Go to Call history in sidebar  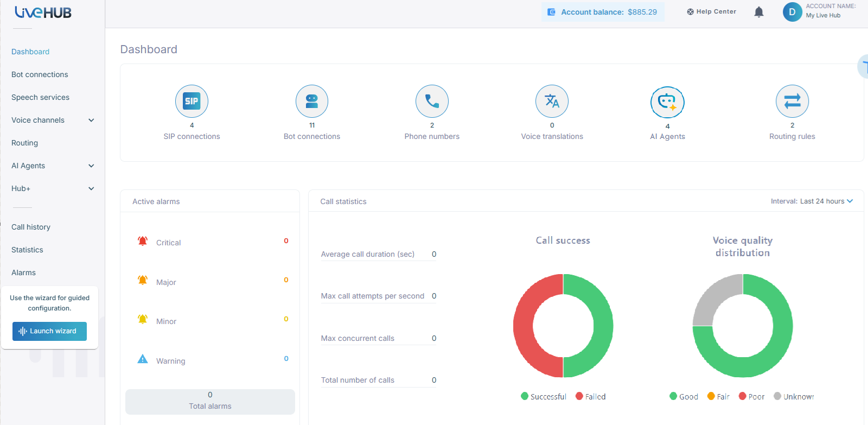31,227
